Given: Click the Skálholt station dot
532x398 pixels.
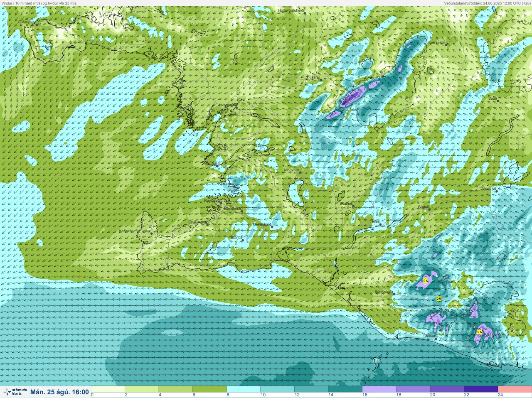Looking at the screenshot, I should point(354,206).
